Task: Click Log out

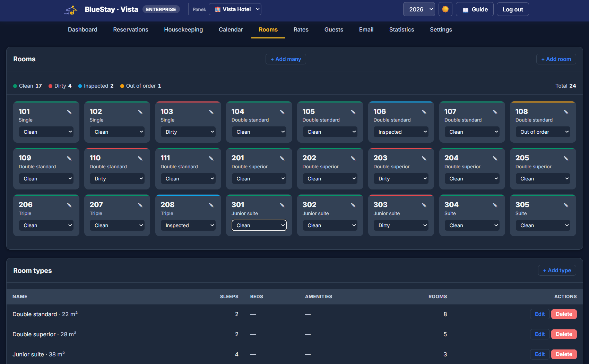Action: point(513,9)
